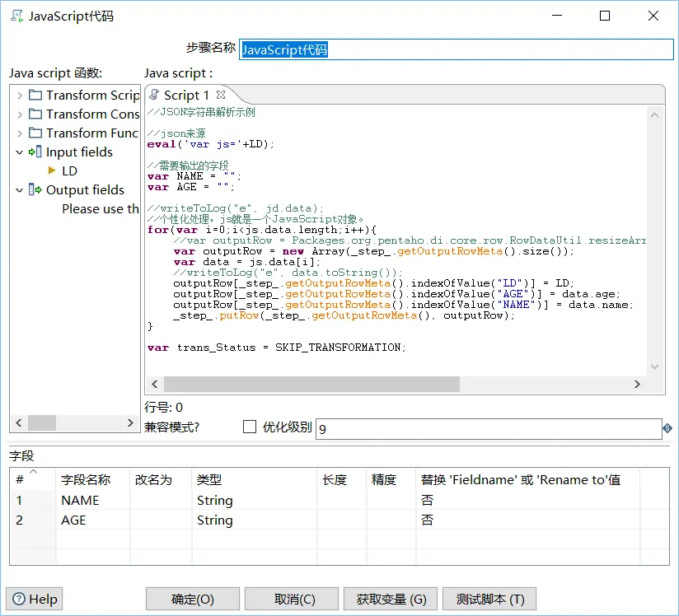
Task: Select the LD input field arrow icon
Action: 52,170
